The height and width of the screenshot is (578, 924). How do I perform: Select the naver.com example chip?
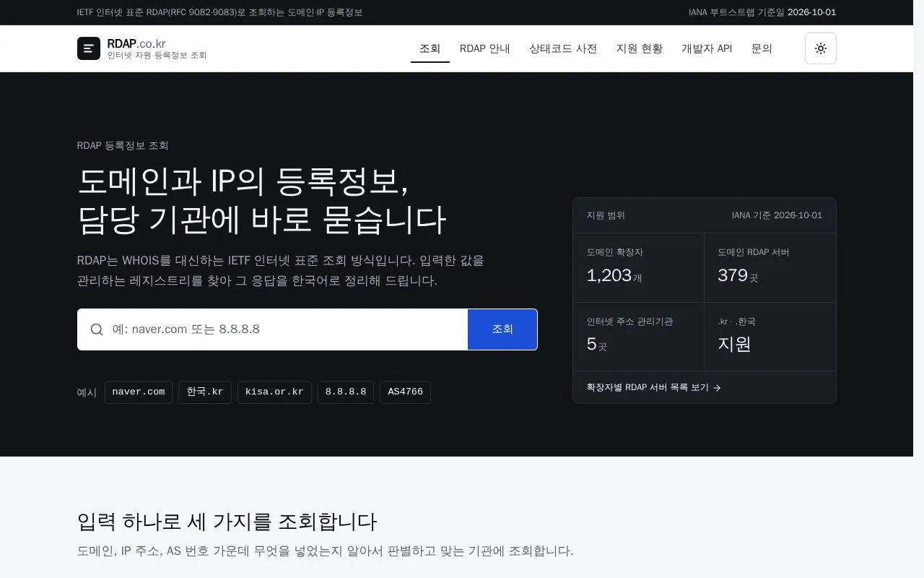click(139, 392)
